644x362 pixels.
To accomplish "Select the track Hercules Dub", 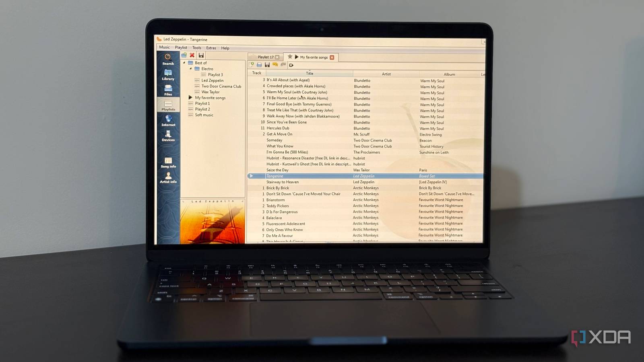I will 278,128.
